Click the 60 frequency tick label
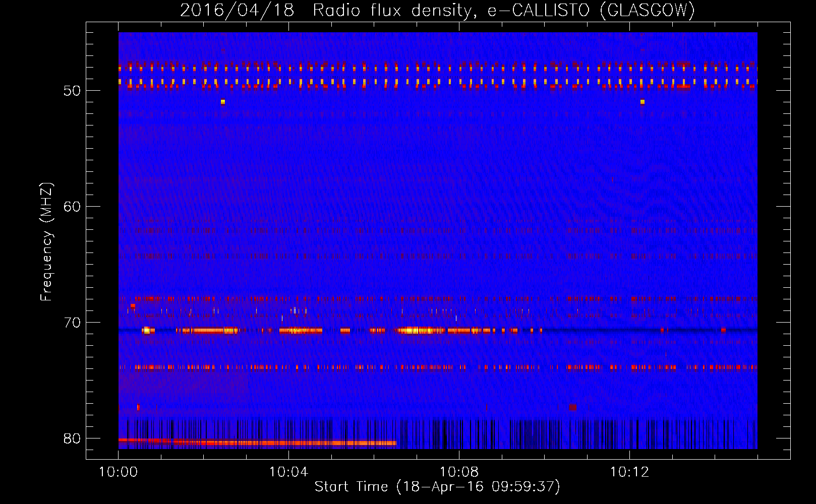Screen dimensions: 816x504 click(72, 207)
